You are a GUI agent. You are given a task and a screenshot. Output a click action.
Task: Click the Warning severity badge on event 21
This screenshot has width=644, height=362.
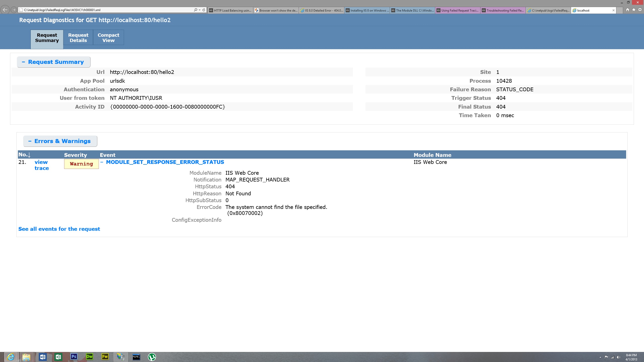[82, 164]
